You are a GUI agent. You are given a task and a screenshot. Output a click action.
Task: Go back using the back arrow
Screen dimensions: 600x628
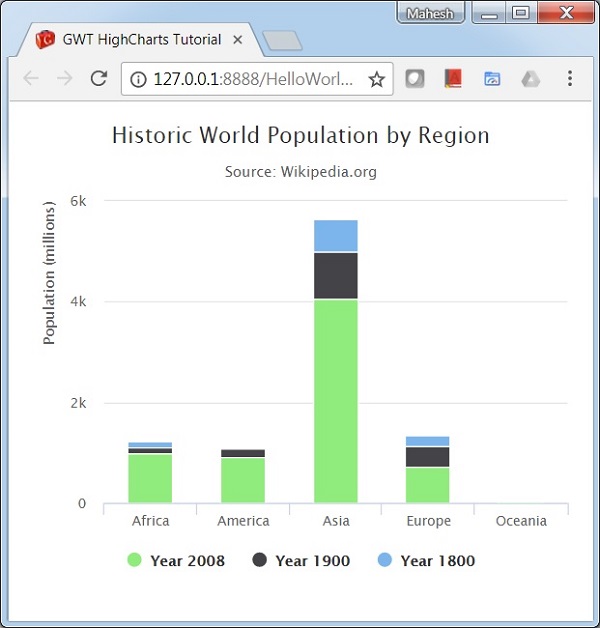tap(30, 79)
